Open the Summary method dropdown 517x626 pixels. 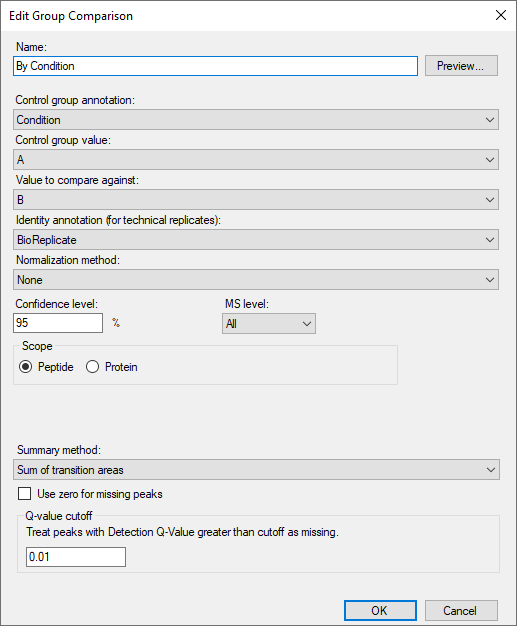coord(256,470)
